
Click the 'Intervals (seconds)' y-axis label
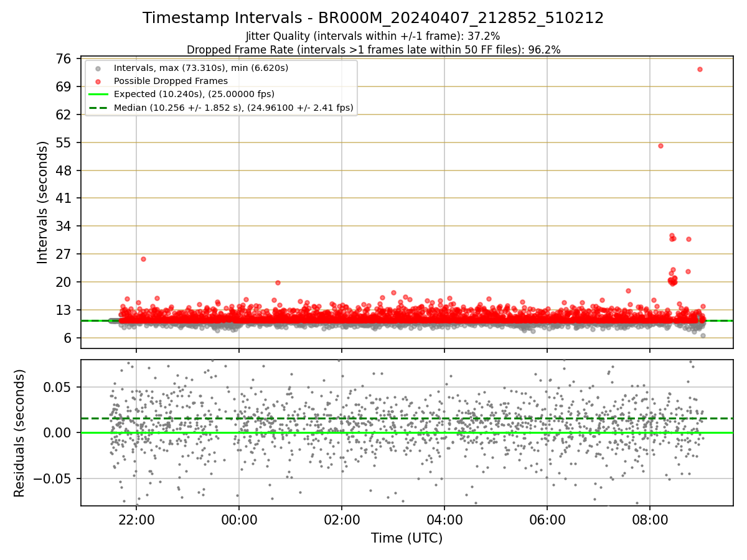pos(42,202)
